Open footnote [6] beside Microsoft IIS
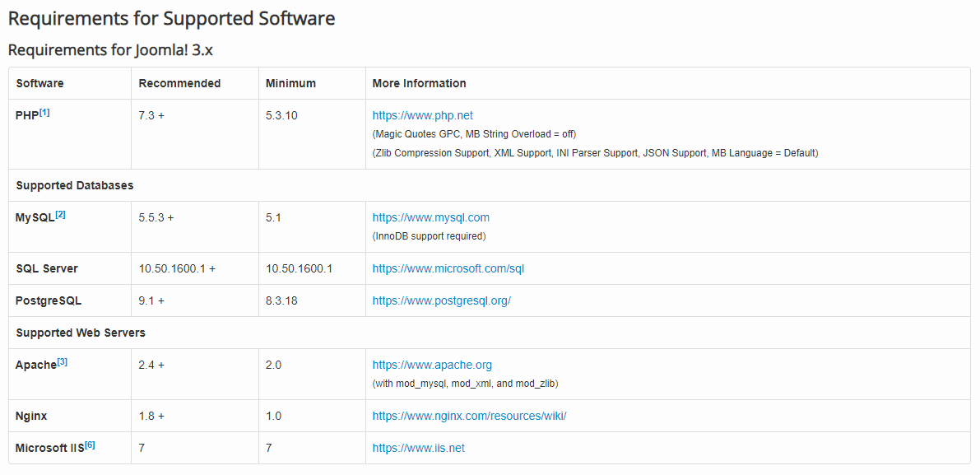The height and width of the screenshot is (475, 980). (x=90, y=445)
